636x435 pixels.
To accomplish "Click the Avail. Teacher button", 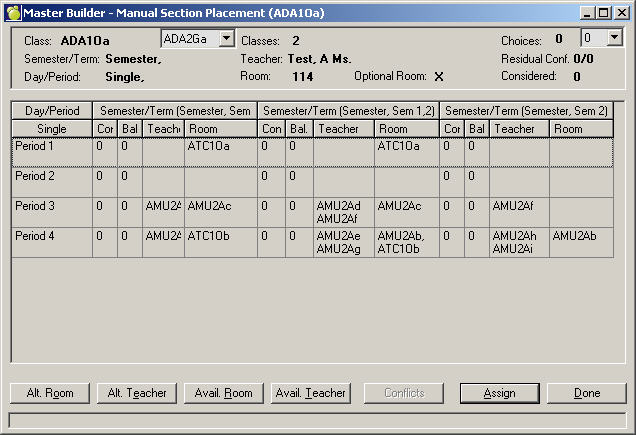I will point(310,393).
